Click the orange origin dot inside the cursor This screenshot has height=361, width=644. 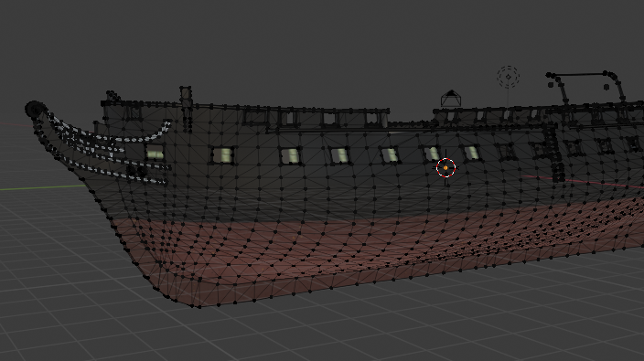click(x=445, y=168)
